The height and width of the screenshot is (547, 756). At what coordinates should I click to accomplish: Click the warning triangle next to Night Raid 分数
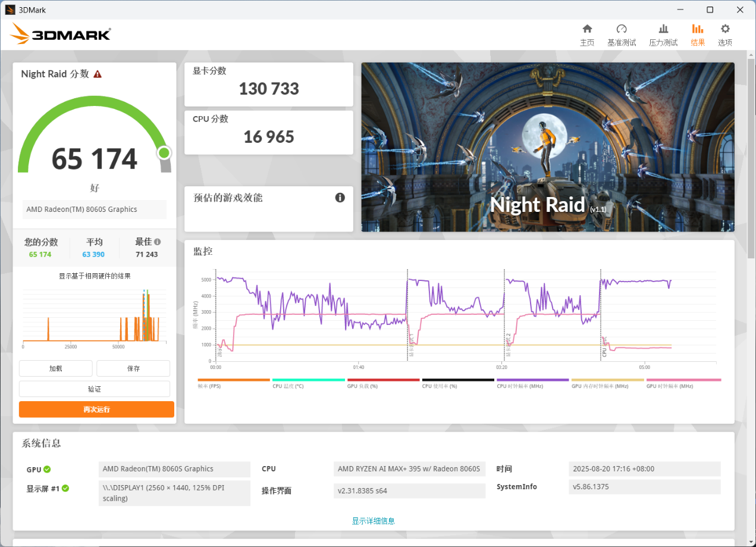(98, 74)
